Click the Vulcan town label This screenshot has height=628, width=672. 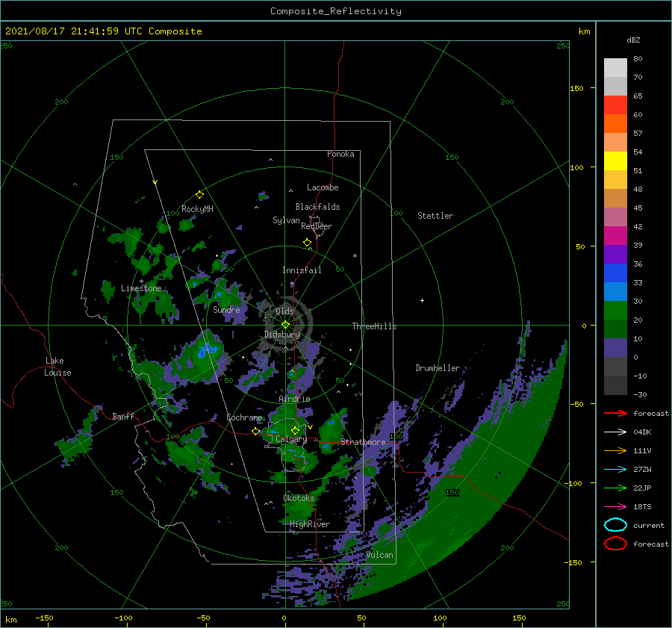click(379, 555)
